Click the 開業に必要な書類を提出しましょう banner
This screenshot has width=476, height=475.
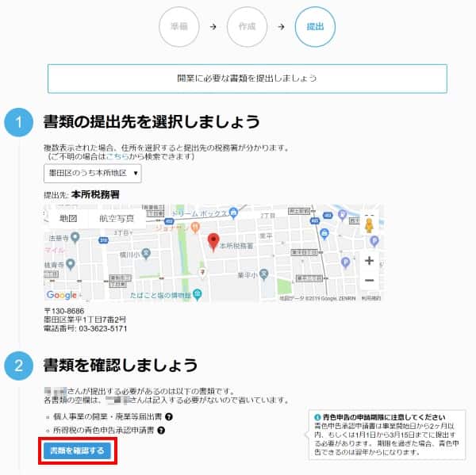[247, 79]
